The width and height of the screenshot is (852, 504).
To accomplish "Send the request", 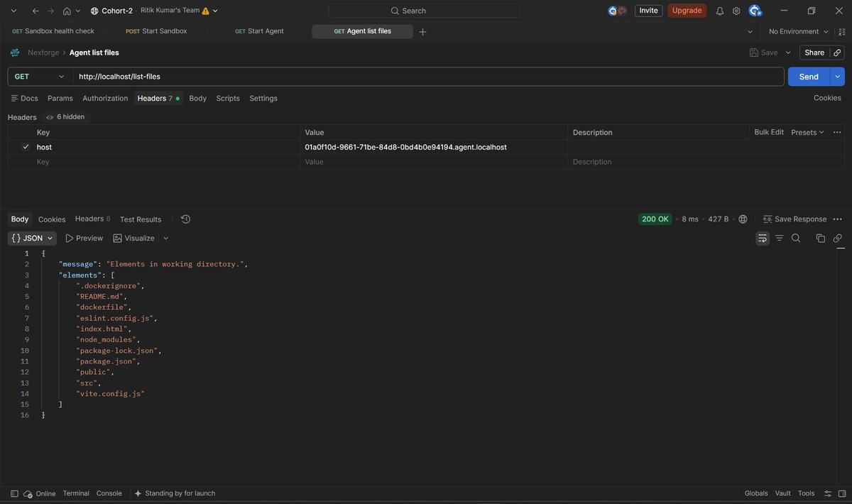I will click(809, 77).
